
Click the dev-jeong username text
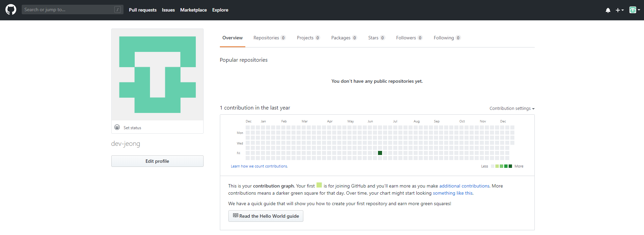tap(126, 143)
